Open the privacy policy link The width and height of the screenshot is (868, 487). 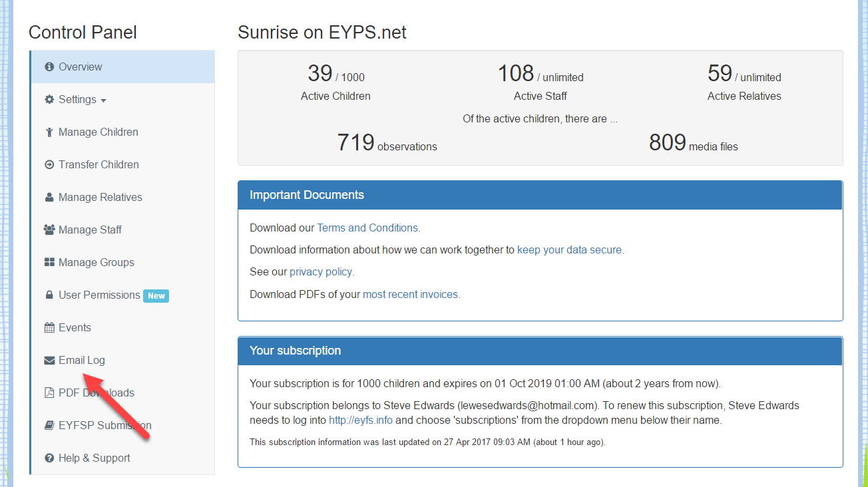point(321,271)
